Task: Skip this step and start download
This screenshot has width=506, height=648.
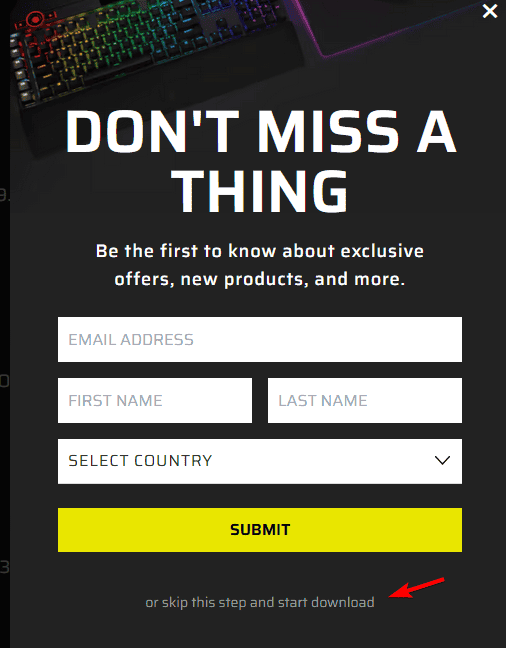Action: [x=260, y=603]
